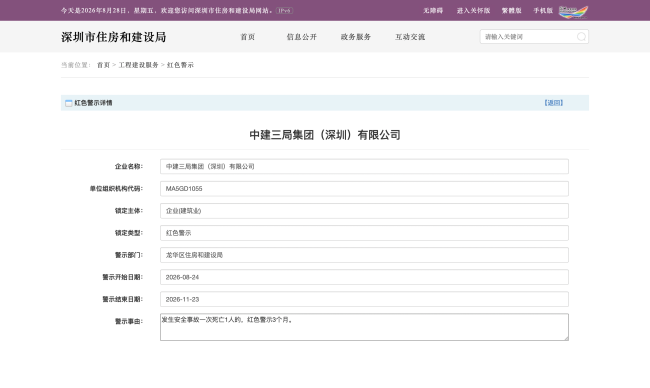
Task: Click 红色警示 in the breadcrumb
Action: click(180, 65)
